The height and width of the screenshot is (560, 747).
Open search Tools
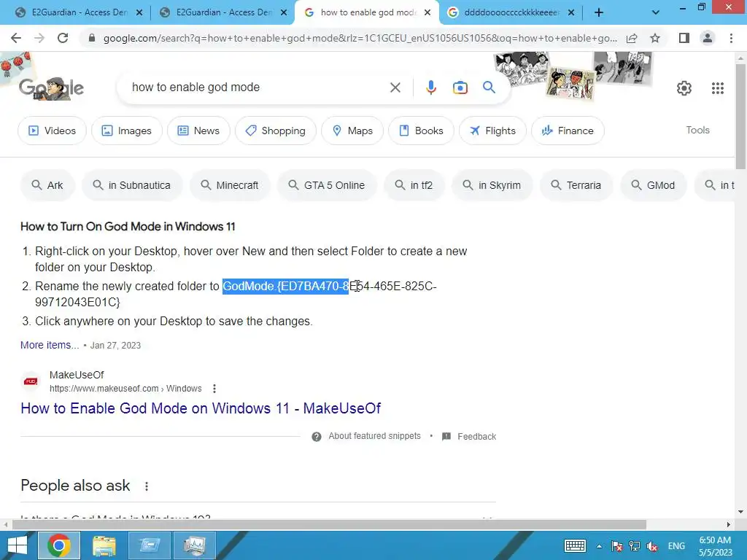point(697,130)
